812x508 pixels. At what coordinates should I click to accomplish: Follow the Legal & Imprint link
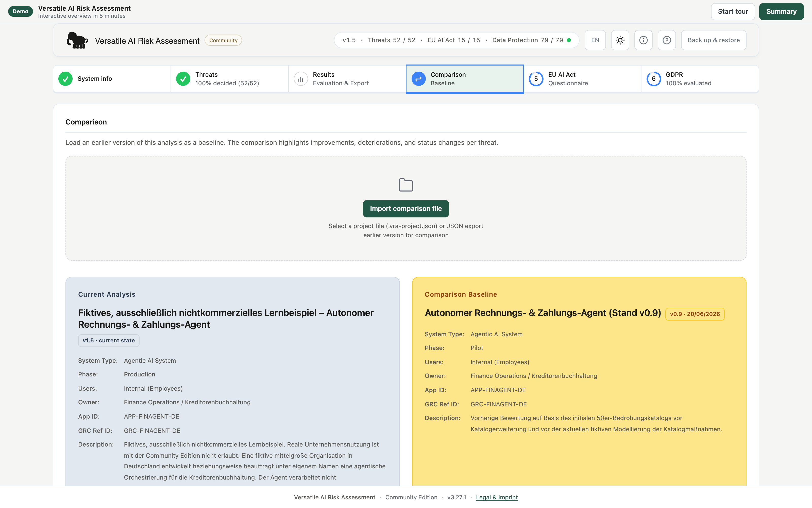[x=497, y=497]
